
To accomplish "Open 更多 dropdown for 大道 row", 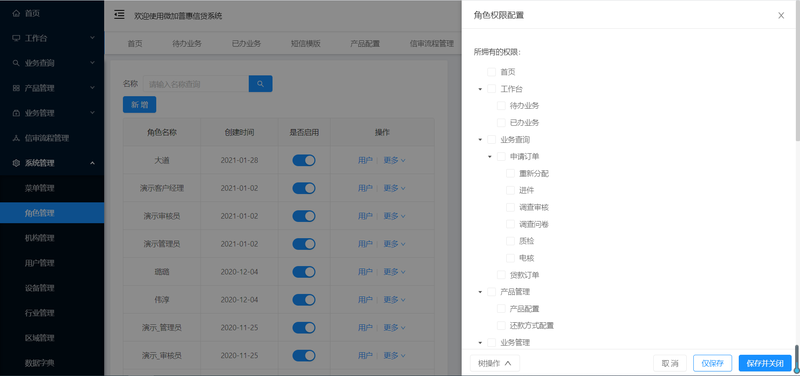I will (x=394, y=160).
